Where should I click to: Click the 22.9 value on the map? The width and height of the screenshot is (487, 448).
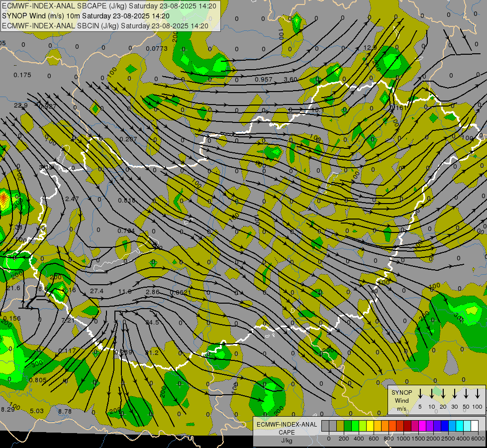click(21, 106)
